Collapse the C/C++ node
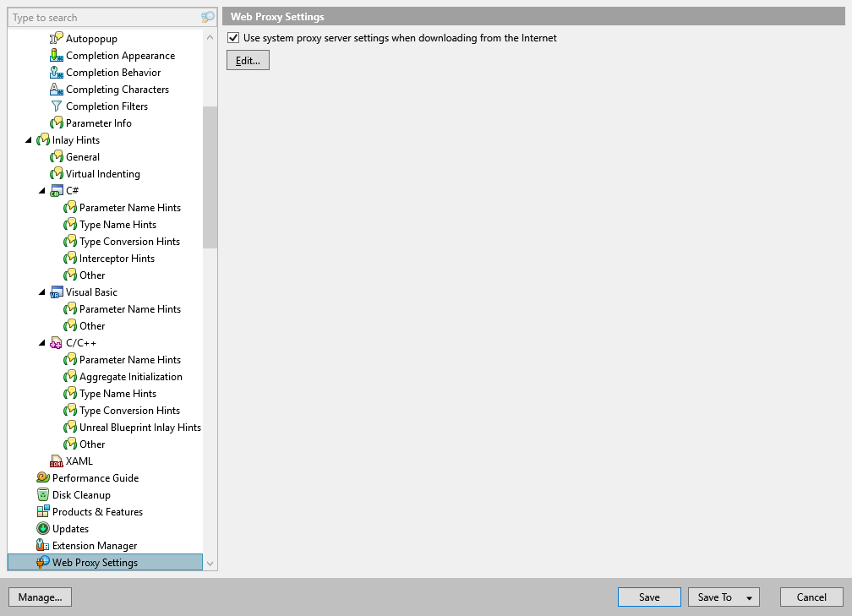852x616 pixels. [41, 342]
